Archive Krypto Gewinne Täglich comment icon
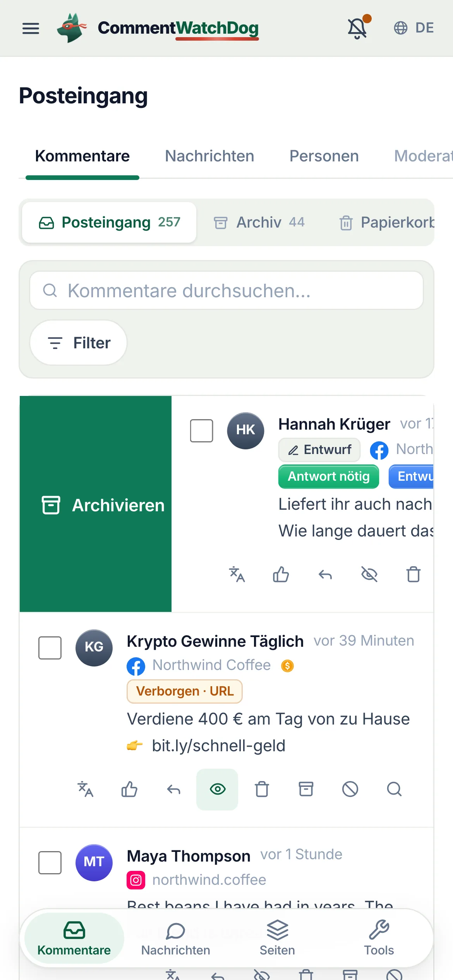The width and height of the screenshot is (453, 980). 306,789
